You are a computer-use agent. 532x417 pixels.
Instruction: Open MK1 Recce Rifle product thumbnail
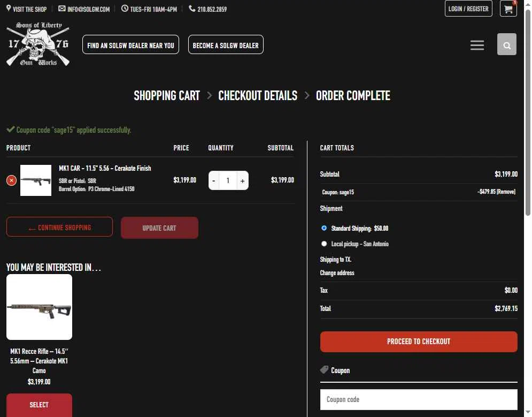[40, 307]
